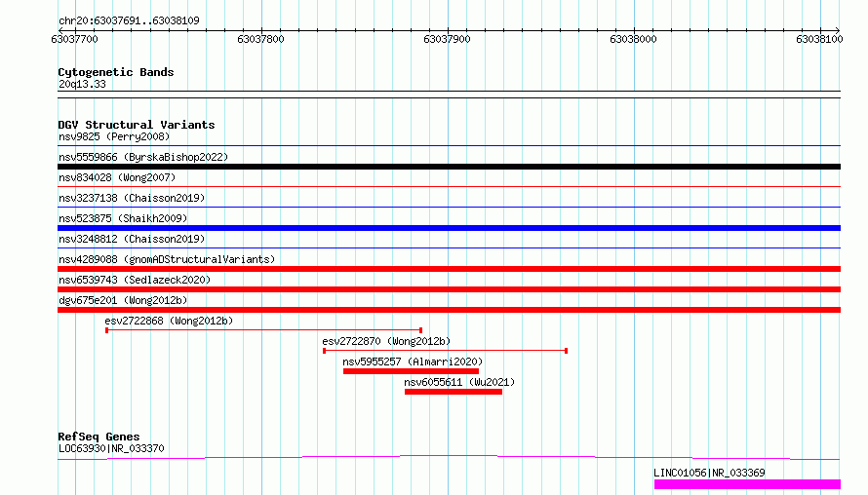Select variant label nsv523875 (Shaikh2009)
The image size is (868, 495).
click(123, 218)
